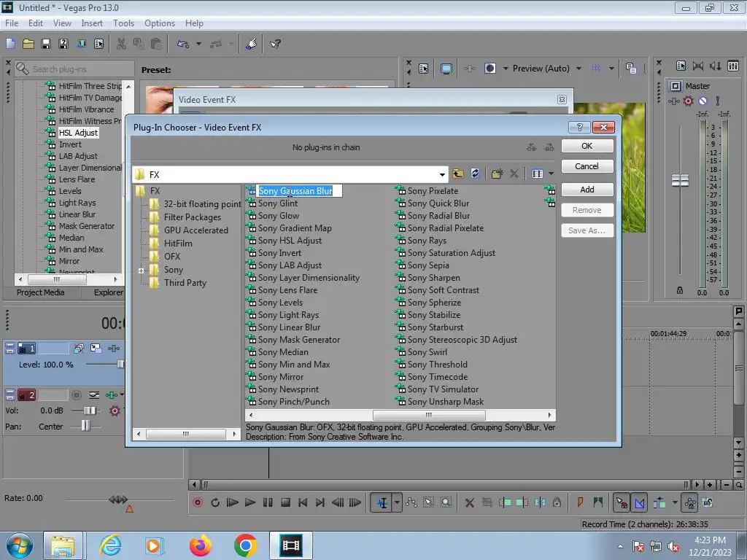Click the Record button in transport
747x560 pixels.
[198, 502]
